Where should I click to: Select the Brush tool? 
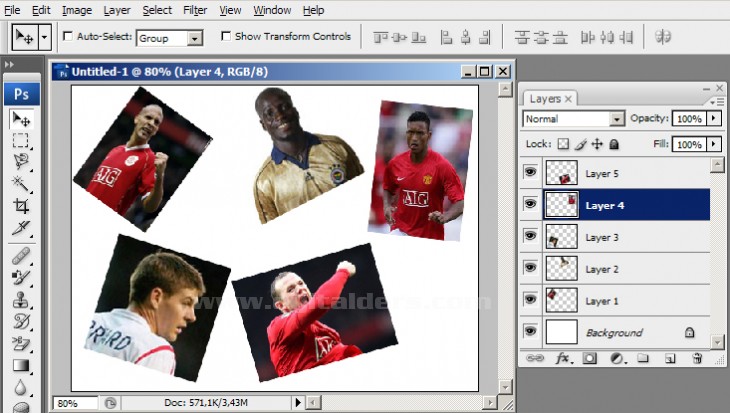click(x=20, y=278)
